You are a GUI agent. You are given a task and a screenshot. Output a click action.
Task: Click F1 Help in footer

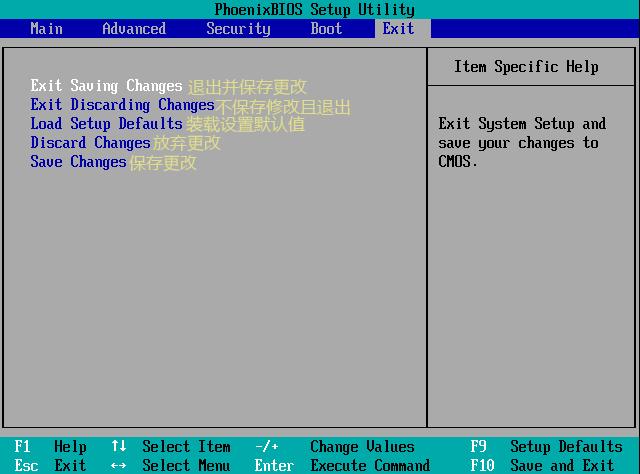coord(50,447)
